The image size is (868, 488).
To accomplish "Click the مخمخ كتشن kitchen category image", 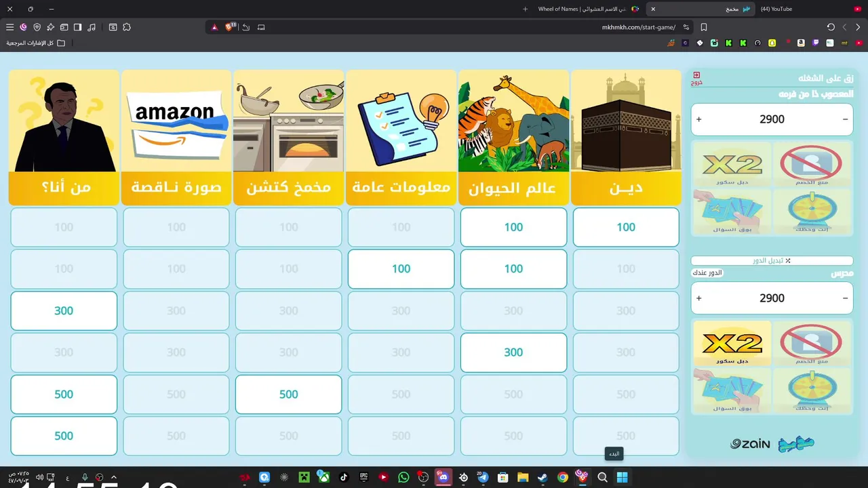I will [288, 121].
